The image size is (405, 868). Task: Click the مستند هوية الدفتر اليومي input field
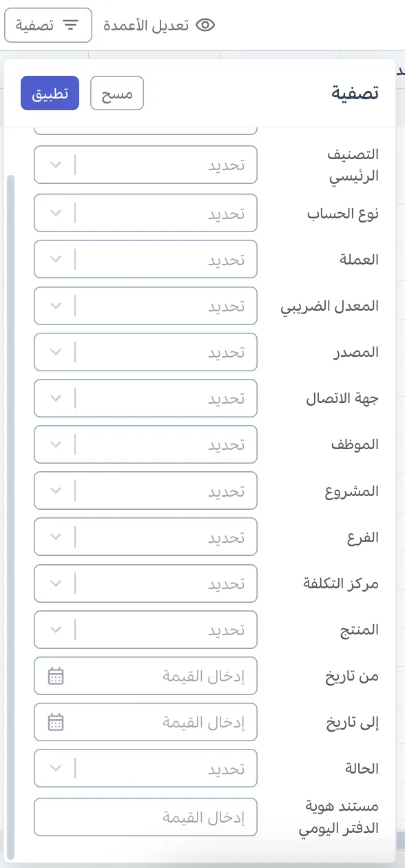(145, 817)
